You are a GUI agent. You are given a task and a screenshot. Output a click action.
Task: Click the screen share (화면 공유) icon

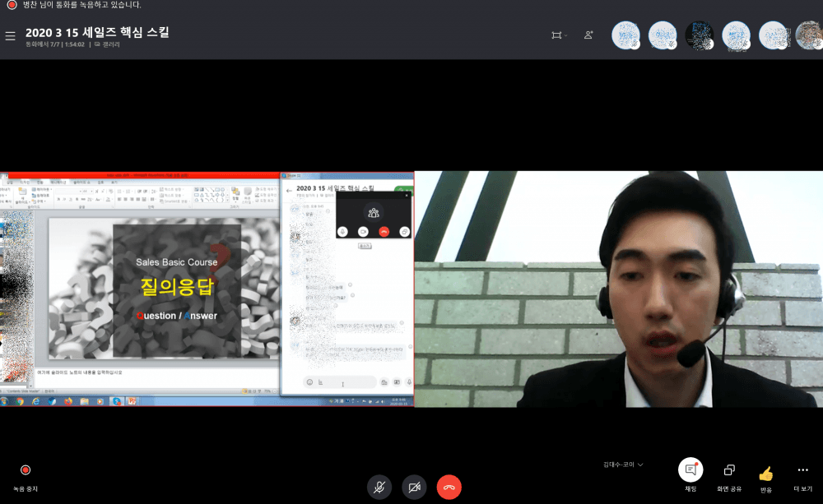click(x=729, y=470)
